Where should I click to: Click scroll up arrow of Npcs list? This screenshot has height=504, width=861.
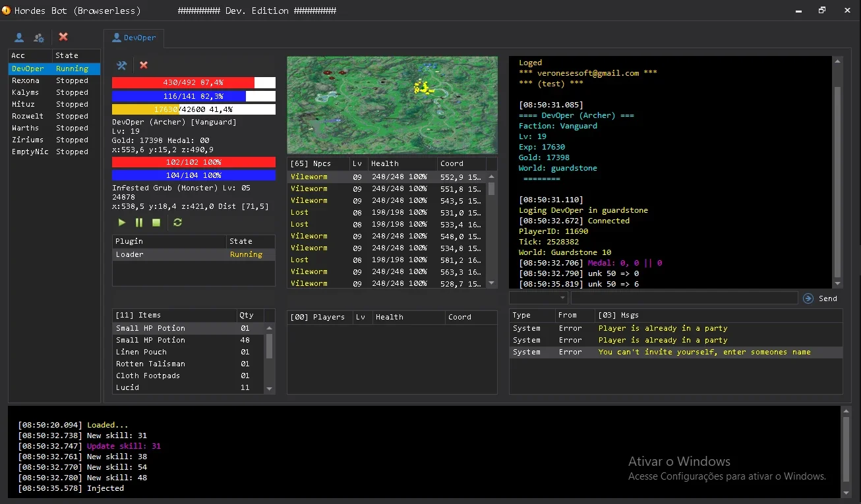tap(492, 177)
